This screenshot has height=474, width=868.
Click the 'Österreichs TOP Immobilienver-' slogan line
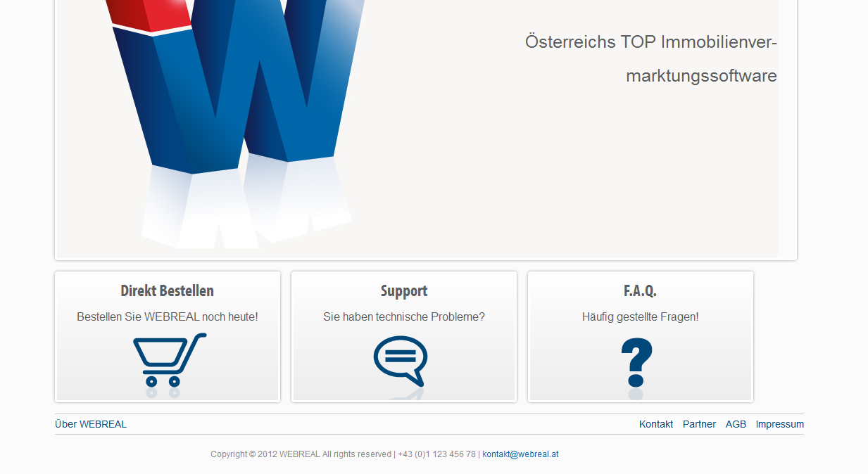click(651, 42)
